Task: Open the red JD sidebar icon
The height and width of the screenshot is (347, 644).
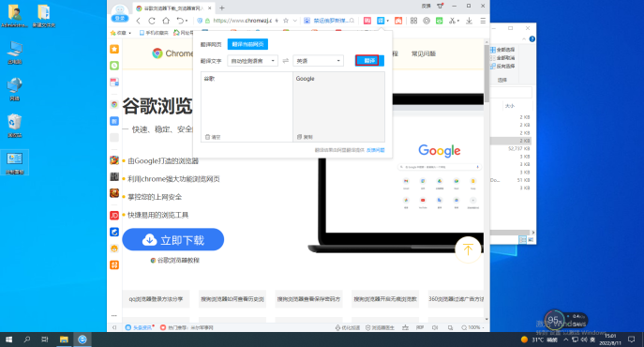Action: (114, 216)
